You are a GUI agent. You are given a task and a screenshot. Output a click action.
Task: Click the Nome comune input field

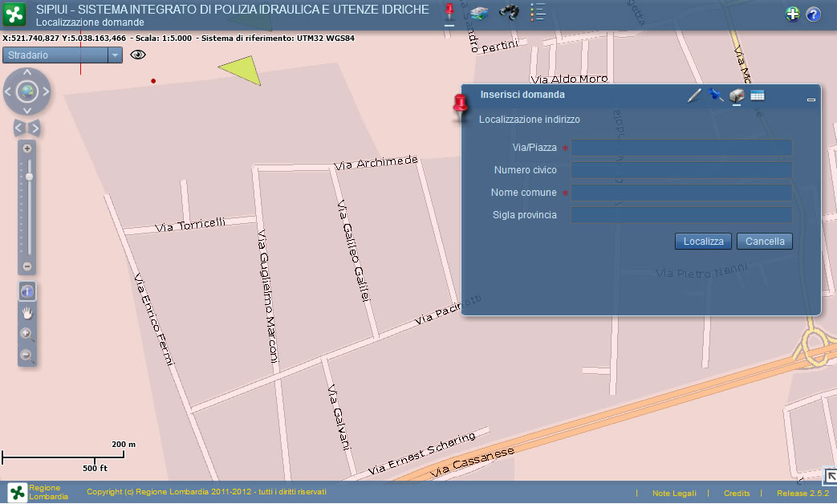click(x=681, y=193)
